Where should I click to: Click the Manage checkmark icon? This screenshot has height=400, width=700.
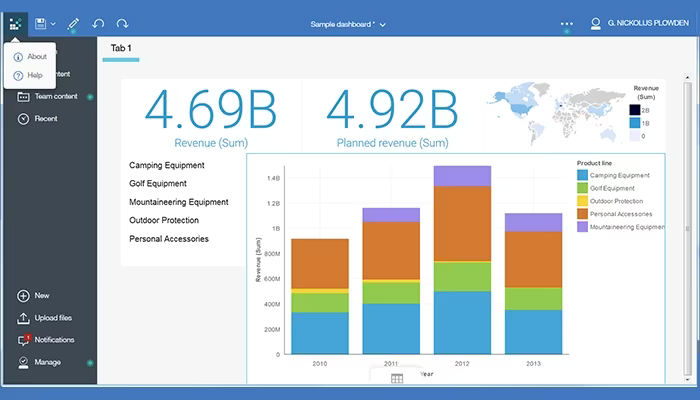(23, 362)
